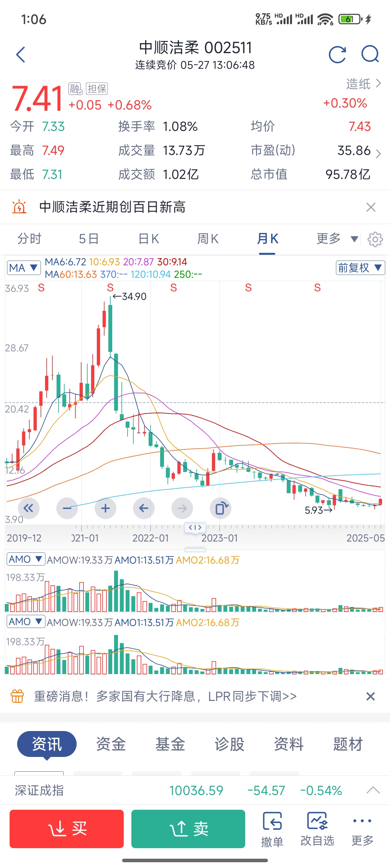Select the 资讯 news tab
This screenshot has width=390, height=868.
click(47, 744)
